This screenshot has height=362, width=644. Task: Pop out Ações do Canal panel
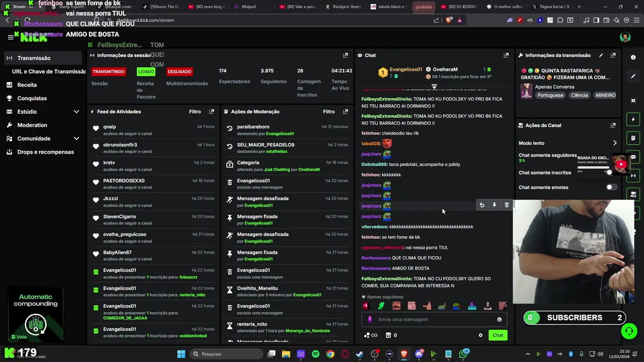613,125
